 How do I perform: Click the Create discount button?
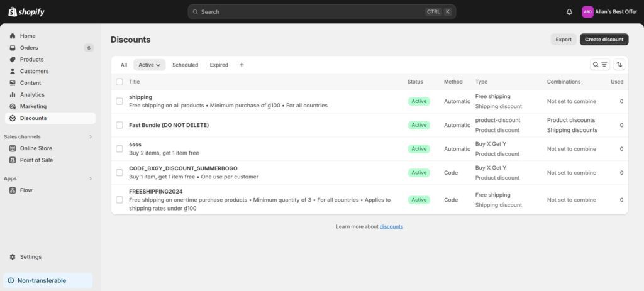(x=604, y=40)
